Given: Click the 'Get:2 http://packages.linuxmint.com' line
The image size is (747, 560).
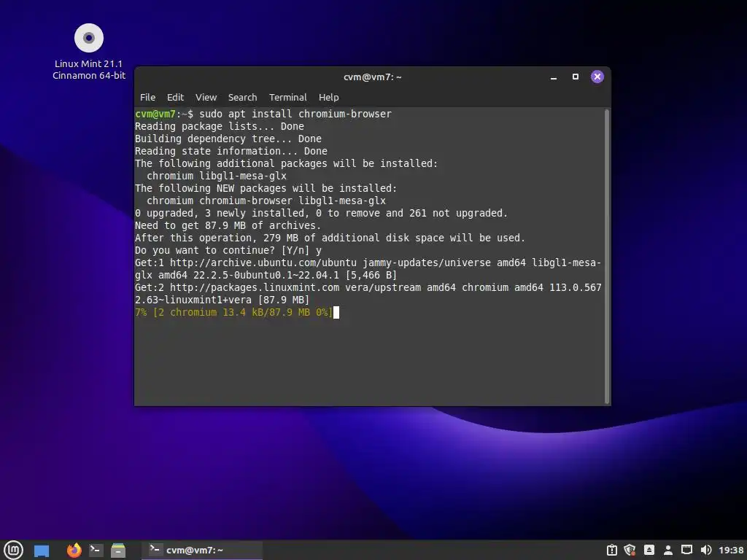Looking at the screenshot, I should click(368, 294).
